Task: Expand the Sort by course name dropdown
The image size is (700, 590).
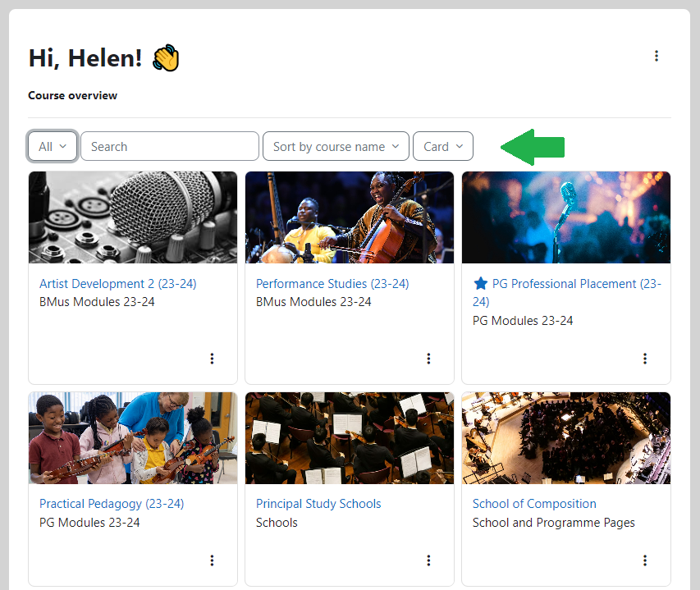Action: click(x=336, y=147)
